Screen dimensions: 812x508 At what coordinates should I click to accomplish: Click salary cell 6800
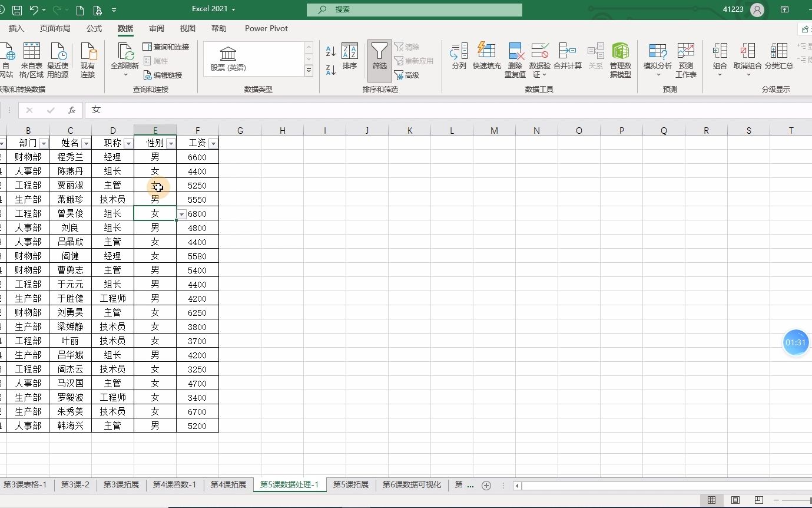197,214
